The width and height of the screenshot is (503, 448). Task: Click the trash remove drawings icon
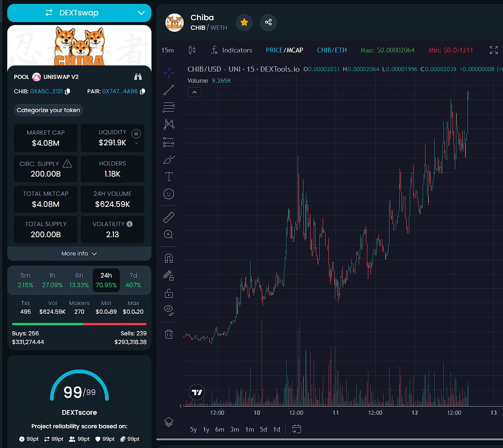coord(169,334)
